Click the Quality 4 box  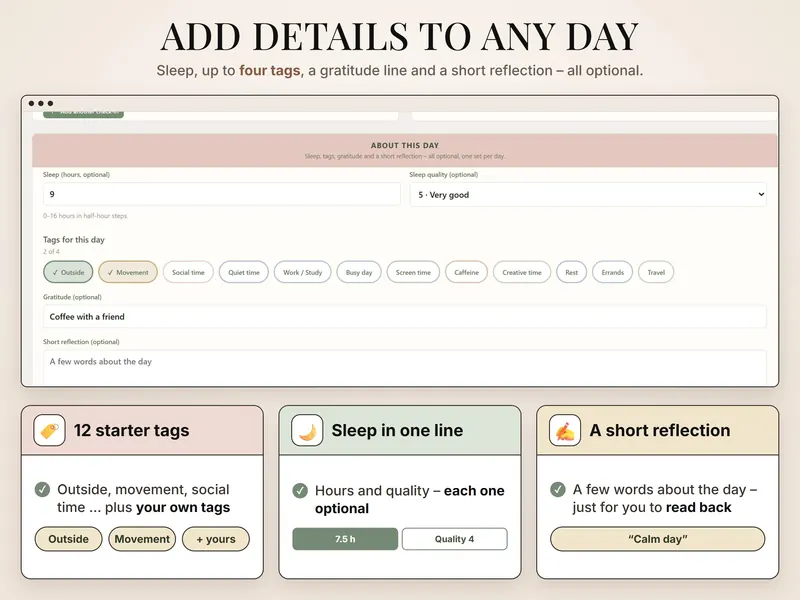(x=455, y=539)
